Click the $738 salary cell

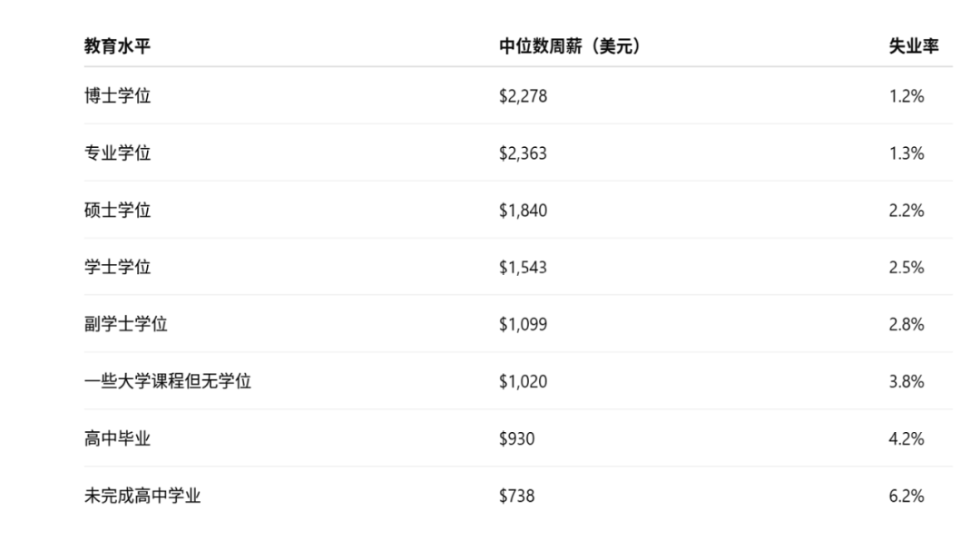(x=517, y=496)
